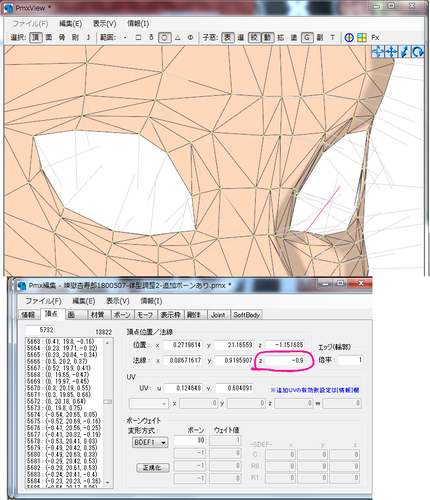Open 表示(V) menu in PmxView

click(x=104, y=24)
